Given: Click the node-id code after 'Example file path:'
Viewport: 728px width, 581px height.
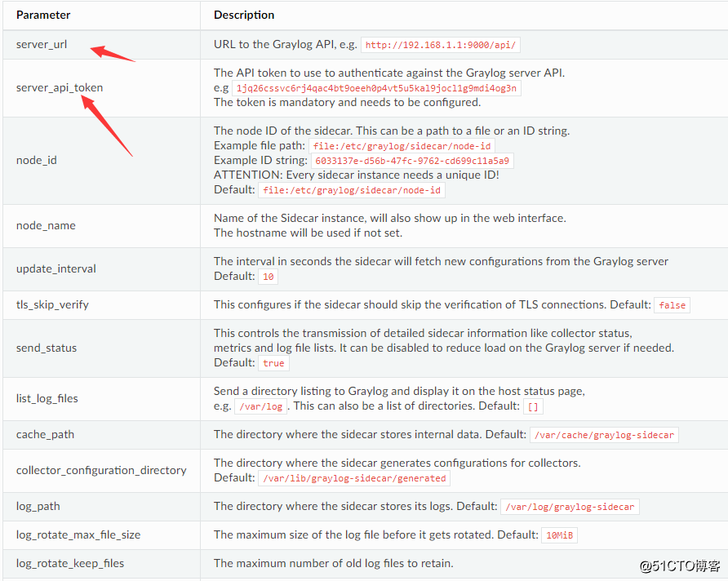Looking at the screenshot, I should (402, 146).
